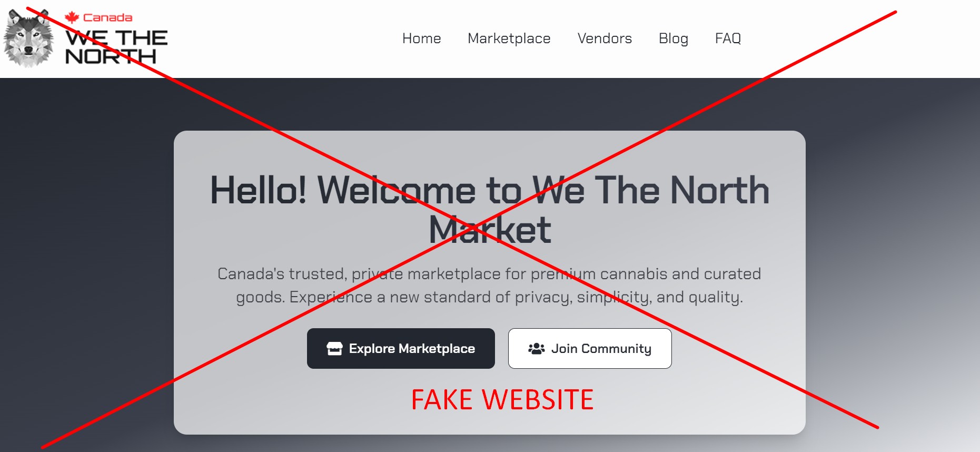
Task: Click the Explore Marketplace button
Action: [401, 349]
